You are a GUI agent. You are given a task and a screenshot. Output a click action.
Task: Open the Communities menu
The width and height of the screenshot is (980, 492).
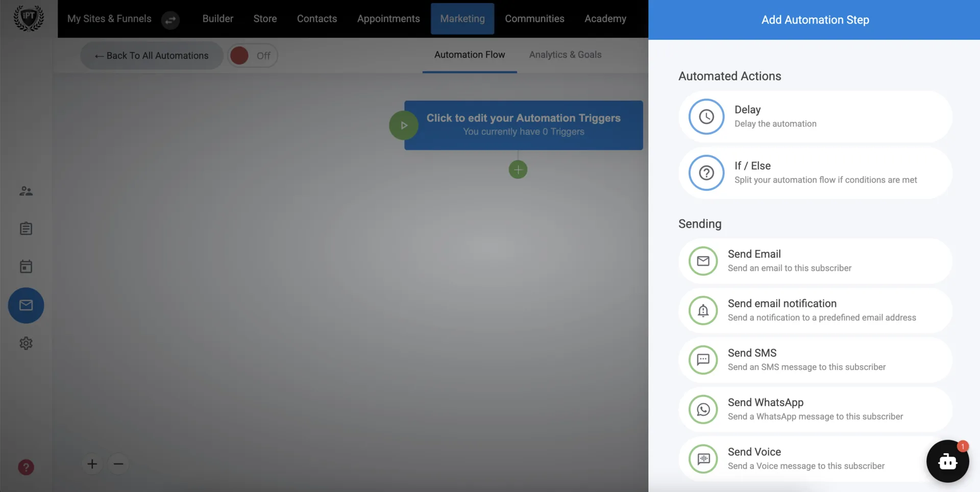coord(534,19)
